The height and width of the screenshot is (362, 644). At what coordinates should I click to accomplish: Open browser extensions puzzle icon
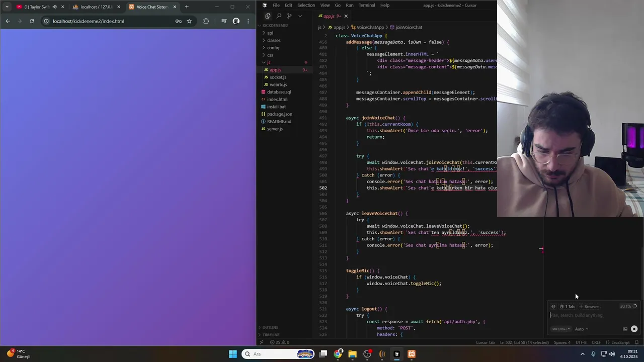pyautogui.click(x=206, y=21)
